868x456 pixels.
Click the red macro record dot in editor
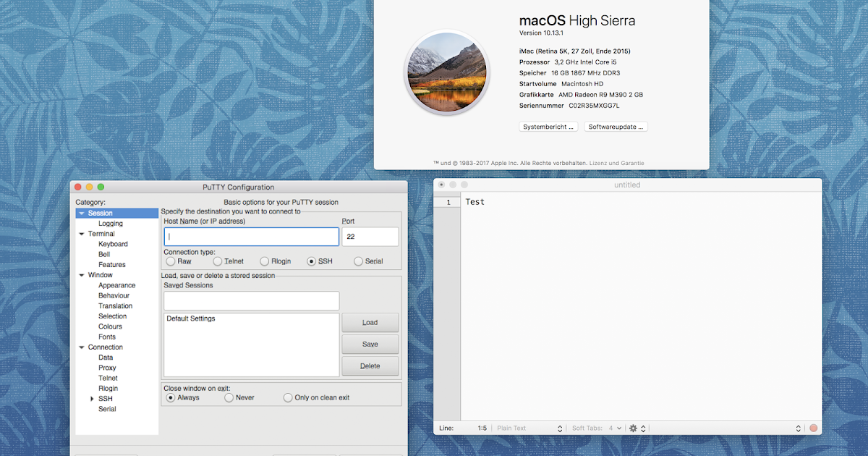click(813, 428)
